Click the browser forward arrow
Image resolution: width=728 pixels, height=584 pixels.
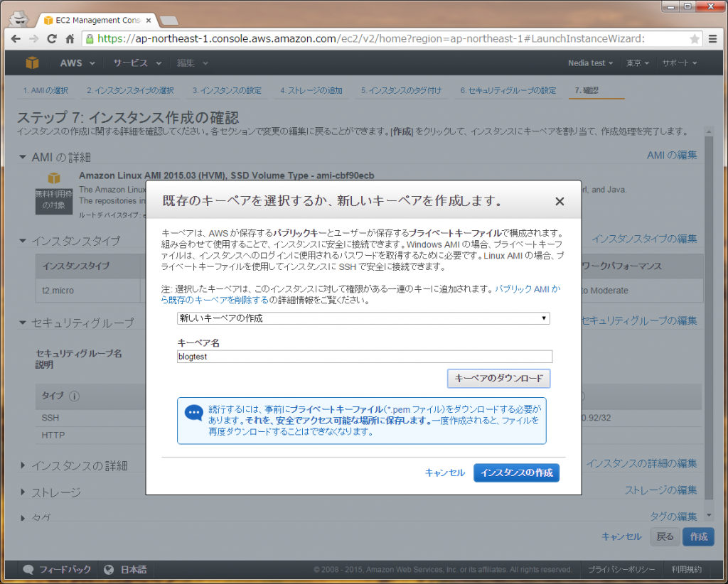pos(33,39)
